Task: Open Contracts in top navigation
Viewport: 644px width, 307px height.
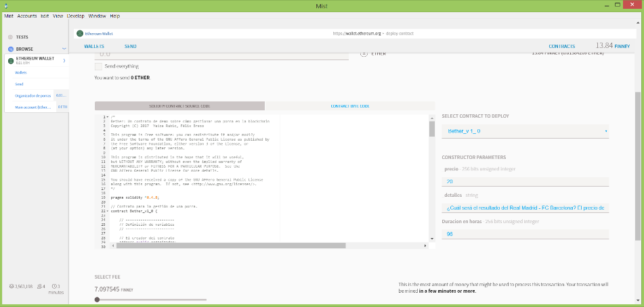Action: point(562,46)
